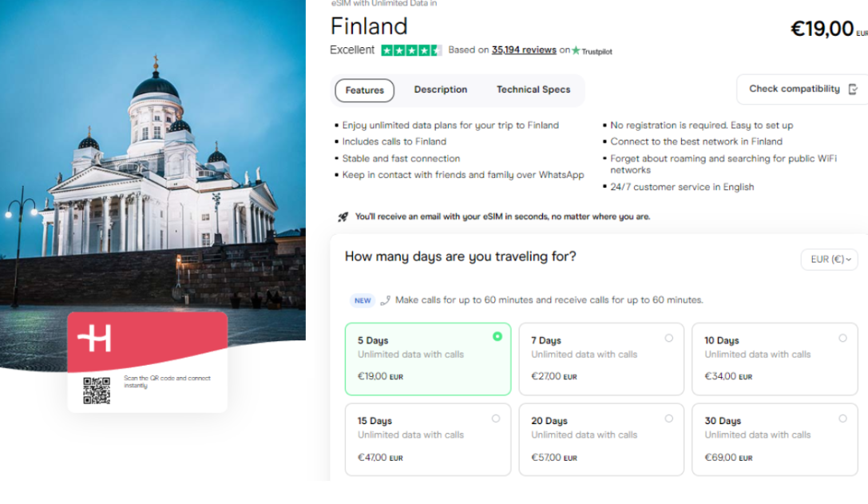Pick the 20 Days unlimited data plan
This screenshot has width=868, height=504.
[601, 439]
